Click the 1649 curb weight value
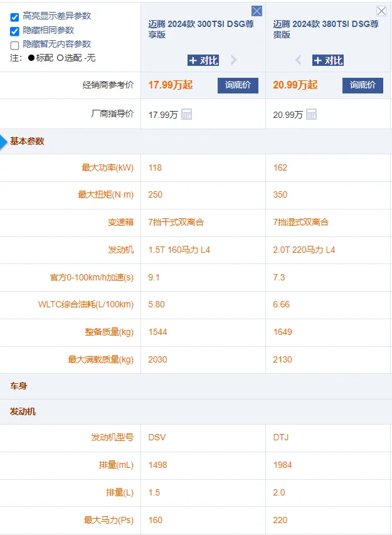This screenshot has height=535, width=392. point(282,332)
